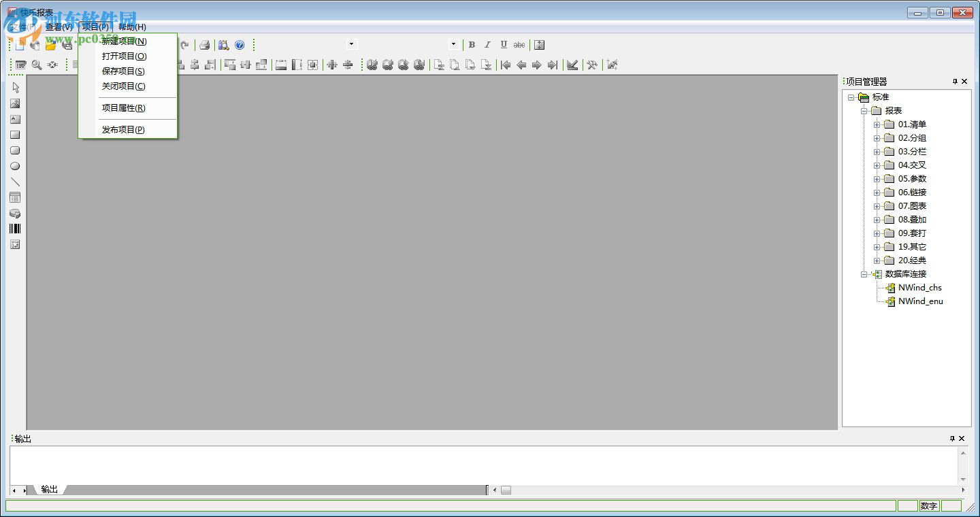980x517 pixels.
Task: Select the NWind_chs database connection
Action: [x=919, y=288]
